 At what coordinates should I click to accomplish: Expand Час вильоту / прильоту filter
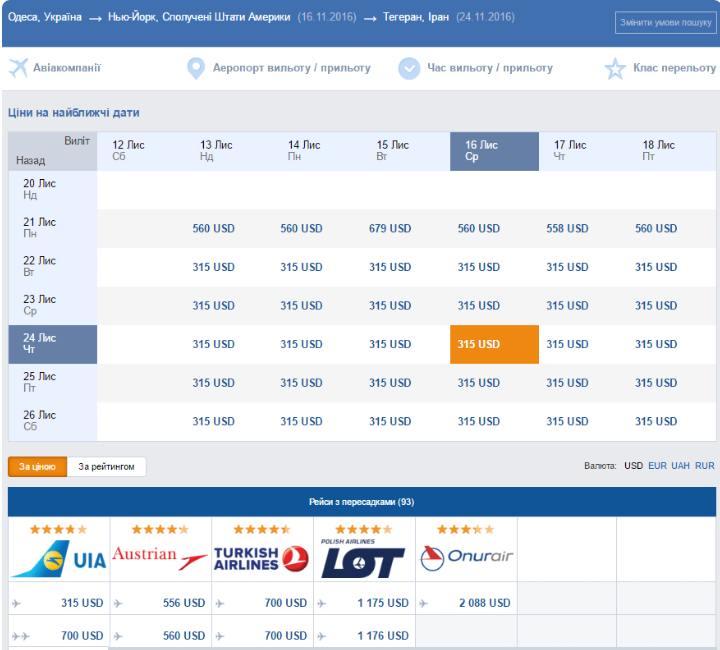(490, 68)
